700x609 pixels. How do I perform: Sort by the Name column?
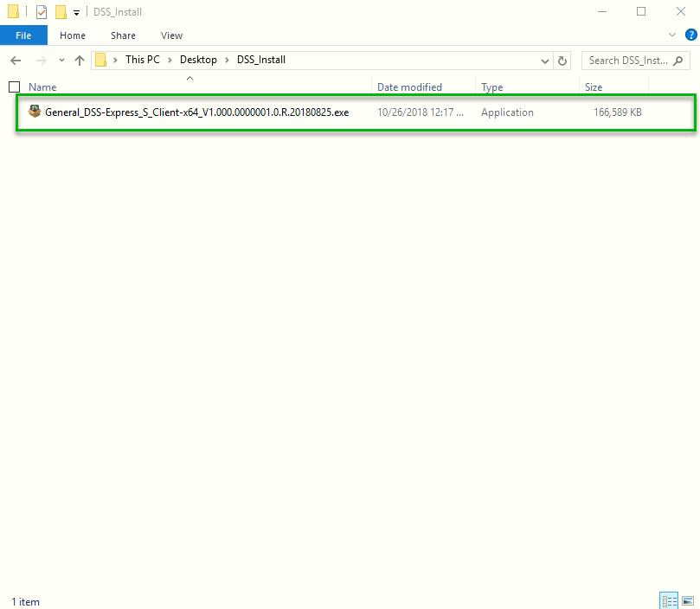[x=42, y=87]
